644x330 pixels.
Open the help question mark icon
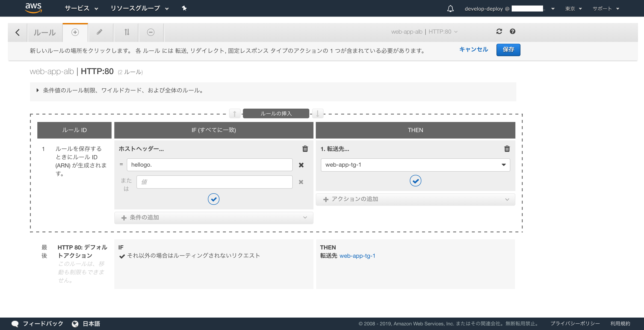(512, 32)
